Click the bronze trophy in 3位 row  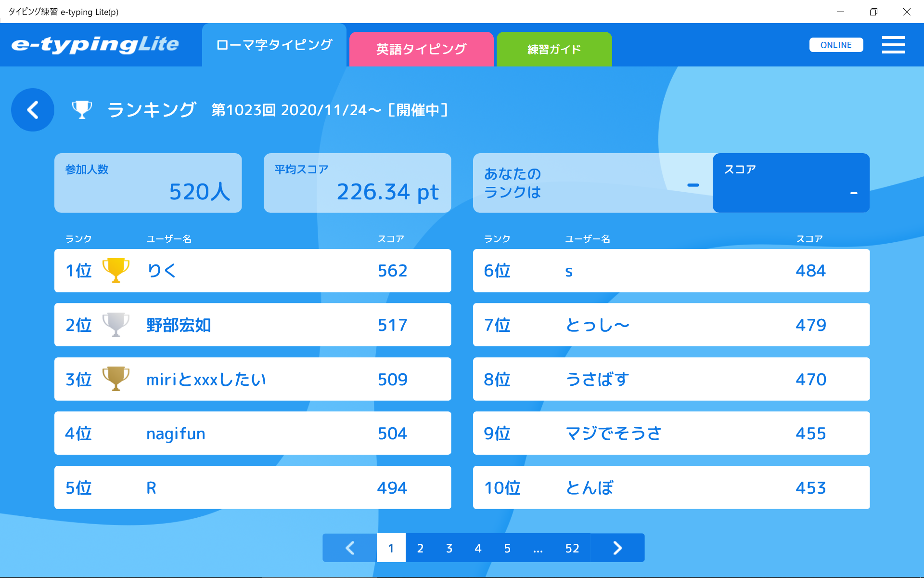[116, 379]
